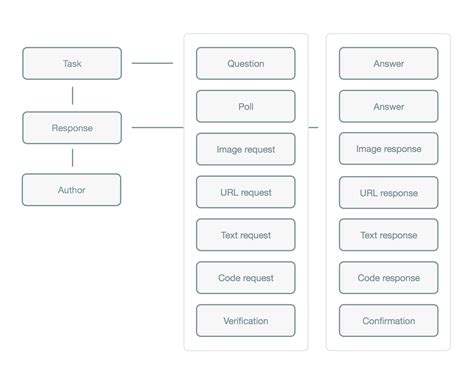Screen dimensions: 474x366
Task: Select the Answer box beside Poll
Action: pyautogui.click(x=389, y=106)
